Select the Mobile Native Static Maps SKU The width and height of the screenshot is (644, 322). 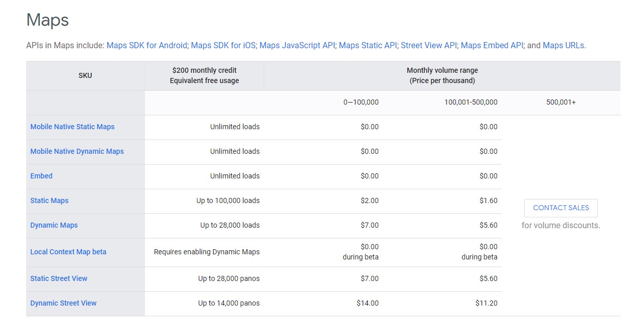pos(72,127)
